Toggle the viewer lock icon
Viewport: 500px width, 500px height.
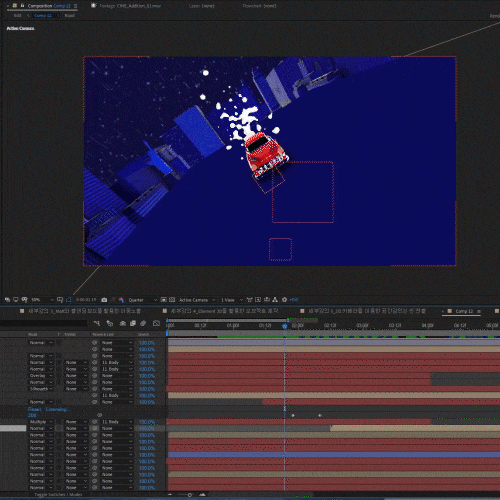[22, 6]
